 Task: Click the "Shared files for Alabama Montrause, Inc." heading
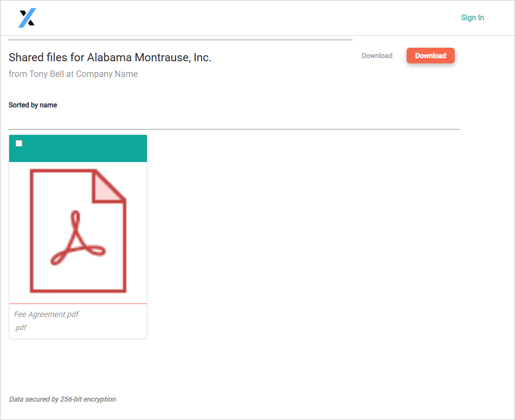(x=110, y=57)
